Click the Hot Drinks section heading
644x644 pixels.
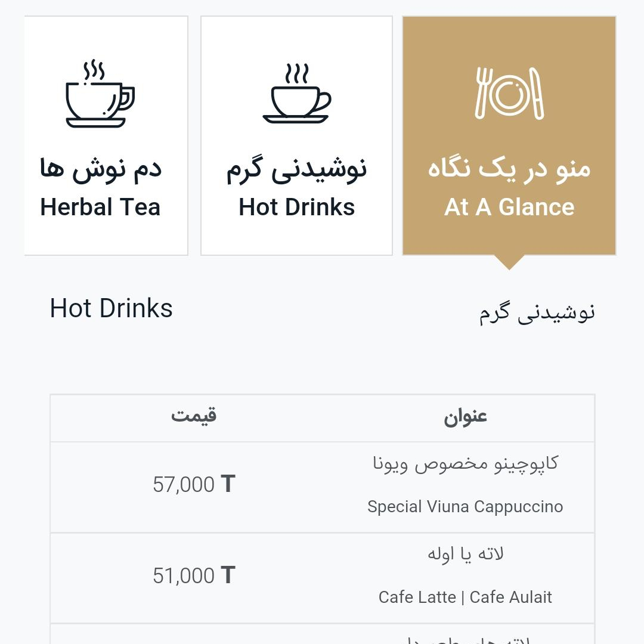(111, 308)
